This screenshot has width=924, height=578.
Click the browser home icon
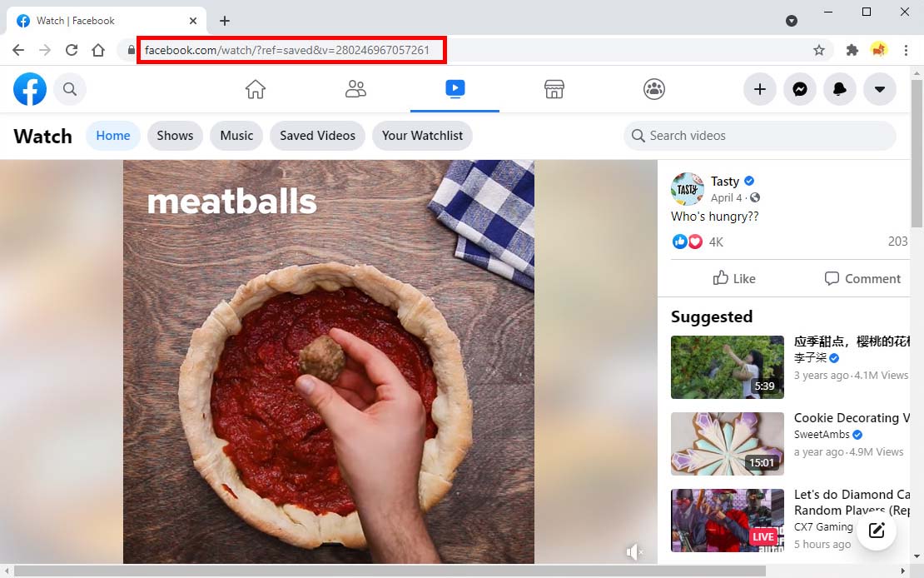(x=98, y=50)
